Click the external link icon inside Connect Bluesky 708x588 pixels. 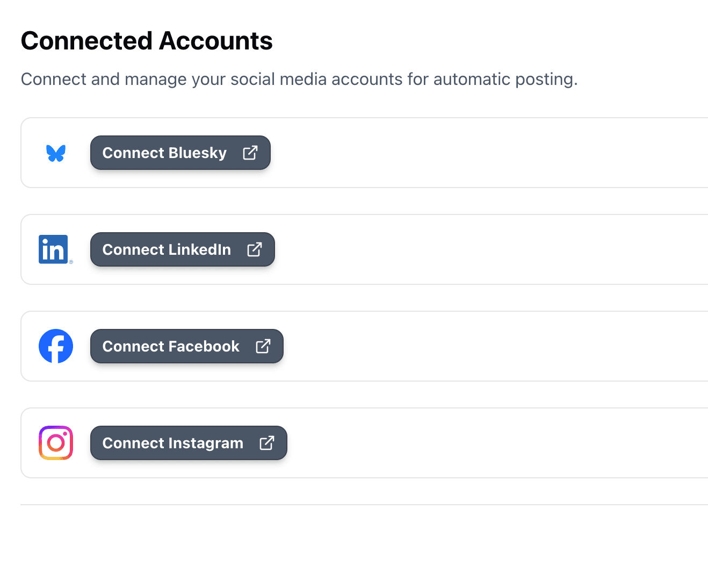click(250, 153)
